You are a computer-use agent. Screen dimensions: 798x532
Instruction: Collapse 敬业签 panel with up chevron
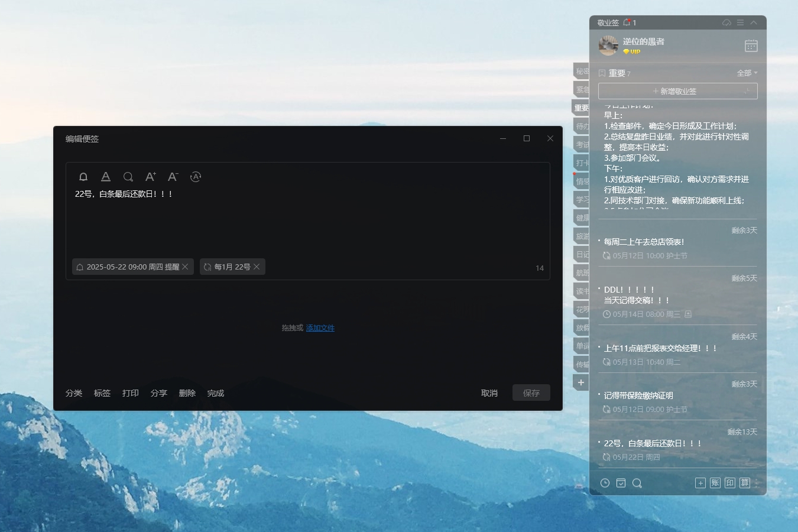754,22
